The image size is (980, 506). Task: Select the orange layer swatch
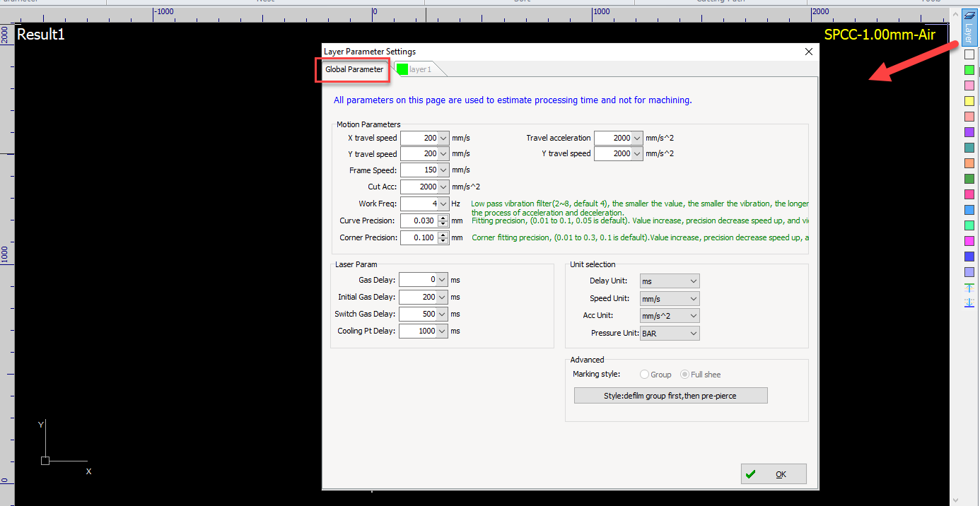point(969,163)
